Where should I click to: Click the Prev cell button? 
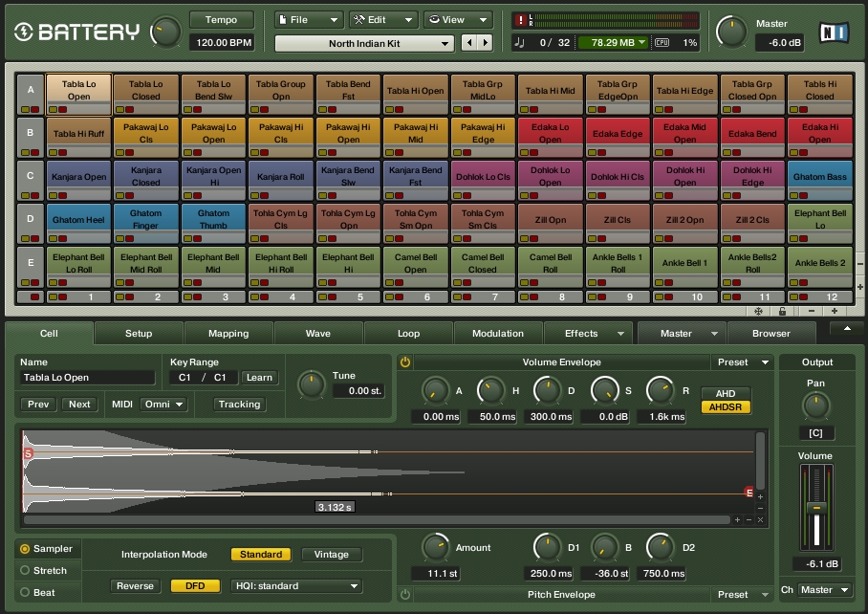point(38,405)
